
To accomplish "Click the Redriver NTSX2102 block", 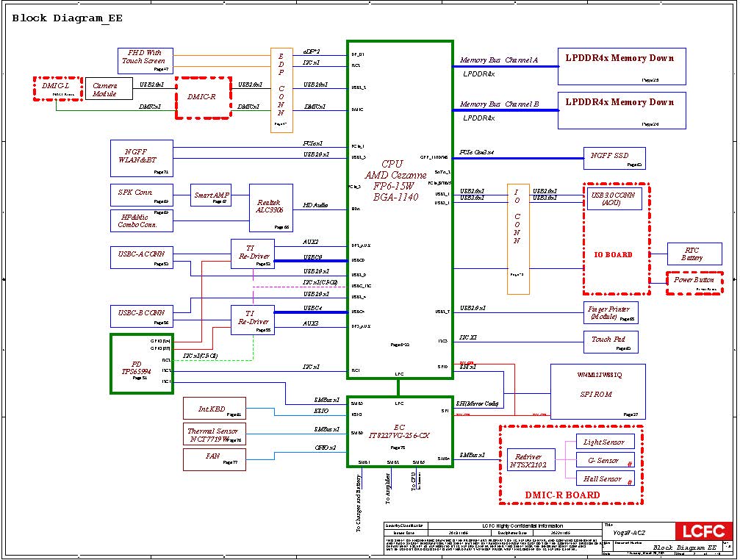I will click(x=531, y=460).
